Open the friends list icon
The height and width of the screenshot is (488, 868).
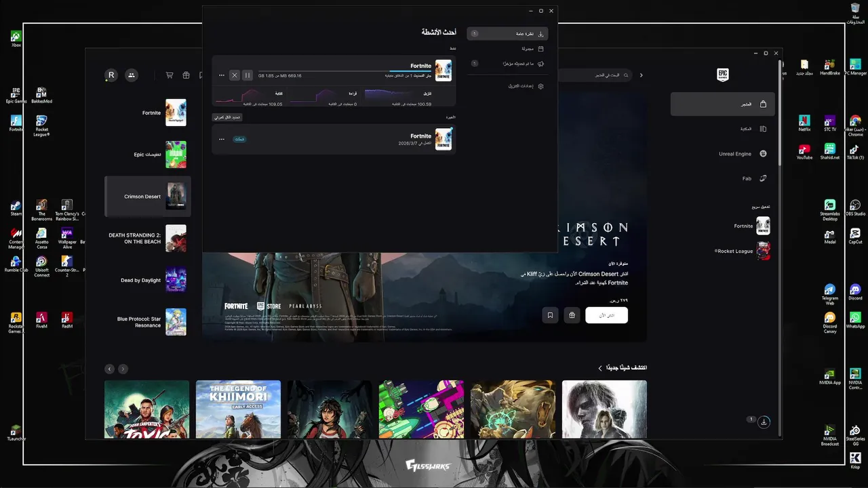pos(132,75)
